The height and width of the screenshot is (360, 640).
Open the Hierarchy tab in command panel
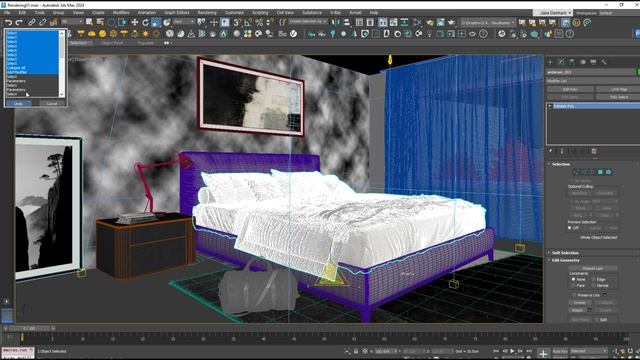572,62
